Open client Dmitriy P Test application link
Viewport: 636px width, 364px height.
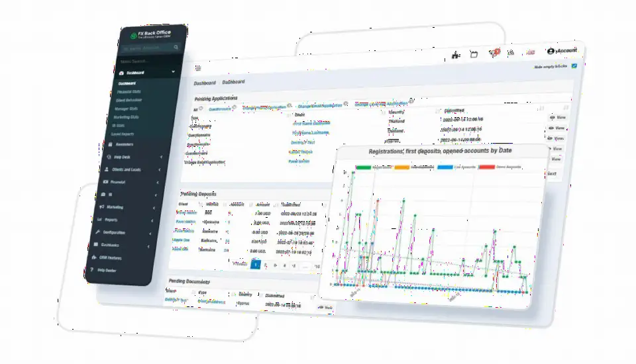pos(303,142)
